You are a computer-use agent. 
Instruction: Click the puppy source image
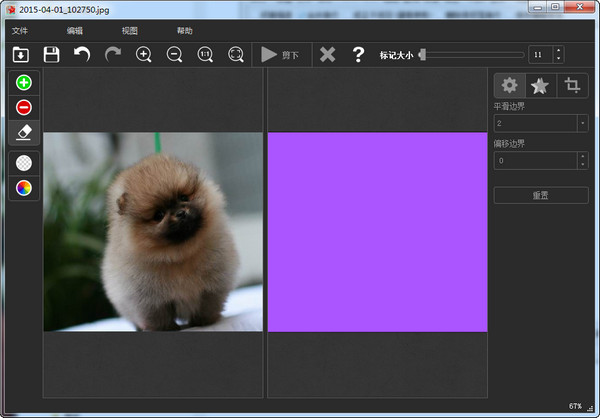point(153,232)
